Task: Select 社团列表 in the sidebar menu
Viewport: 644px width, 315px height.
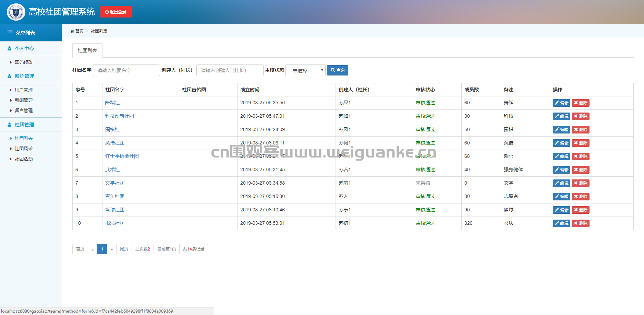Action: tap(24, 138)
